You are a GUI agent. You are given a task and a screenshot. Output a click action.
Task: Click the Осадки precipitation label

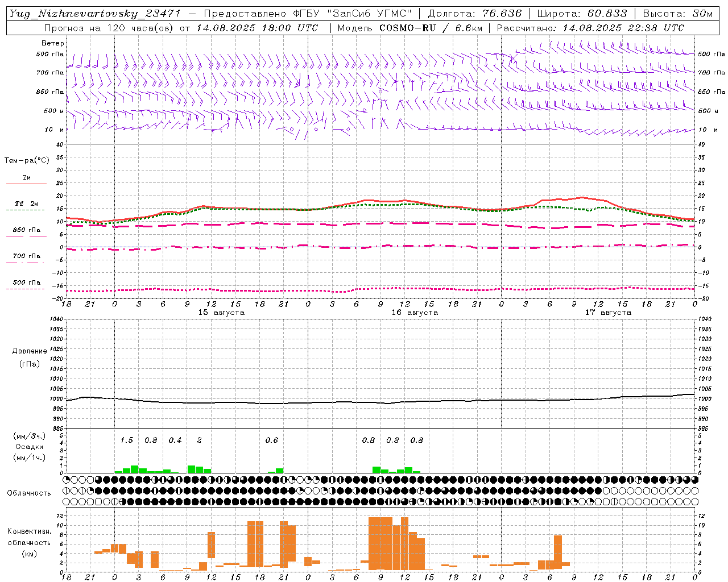(x=29, y=447)
